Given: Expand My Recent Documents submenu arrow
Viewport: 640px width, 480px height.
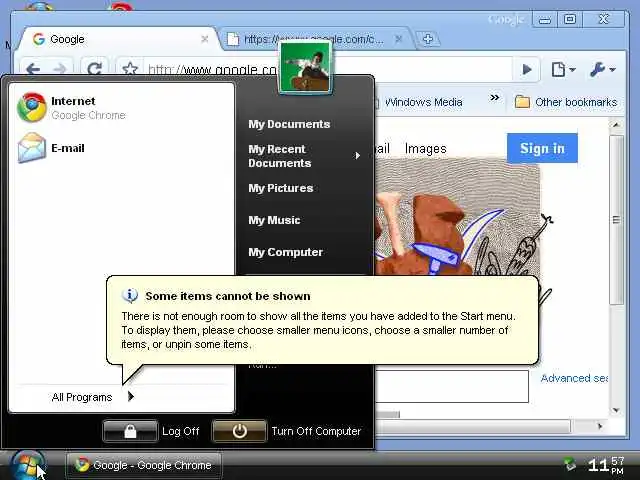Looking at the screenshot, I should point(358,156).
